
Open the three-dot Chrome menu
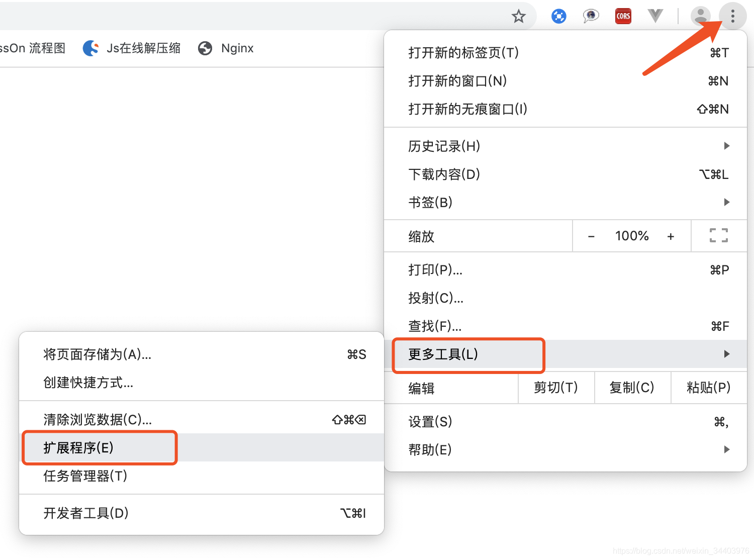click(x=733, y=16)
